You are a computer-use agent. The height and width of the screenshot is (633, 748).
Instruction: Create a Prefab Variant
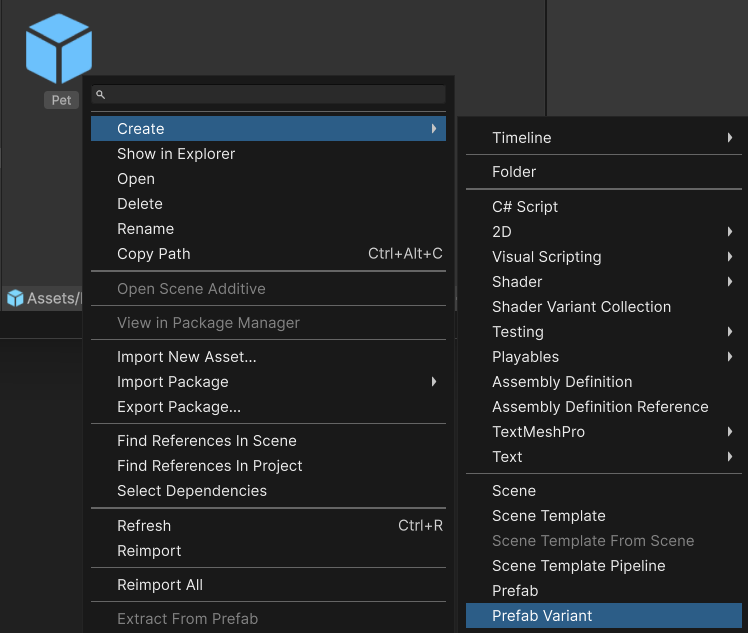click(603, 616)
